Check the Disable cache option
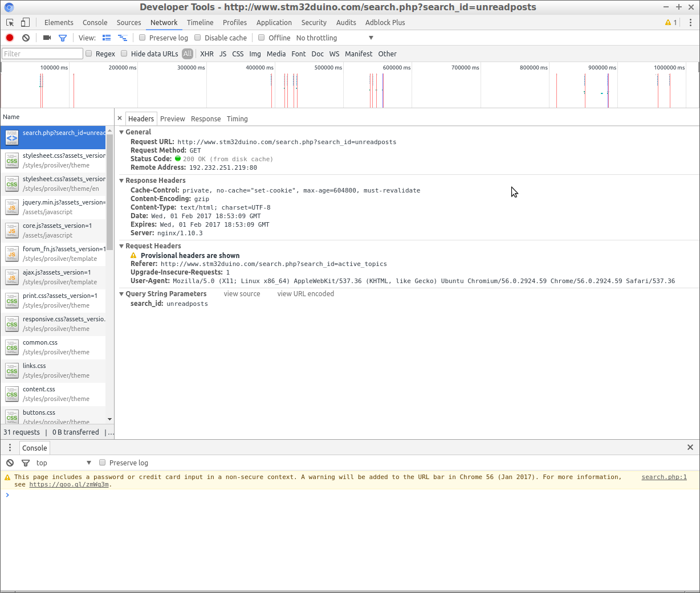Screen dimensions: 700x593 click(198, 38)
